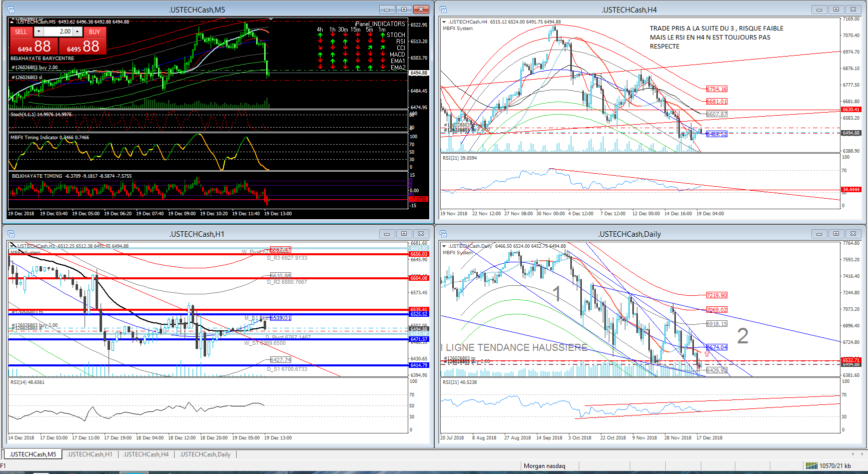Click the connection status bars icon
Screen dimensions: 868x474
coord(811,466)
